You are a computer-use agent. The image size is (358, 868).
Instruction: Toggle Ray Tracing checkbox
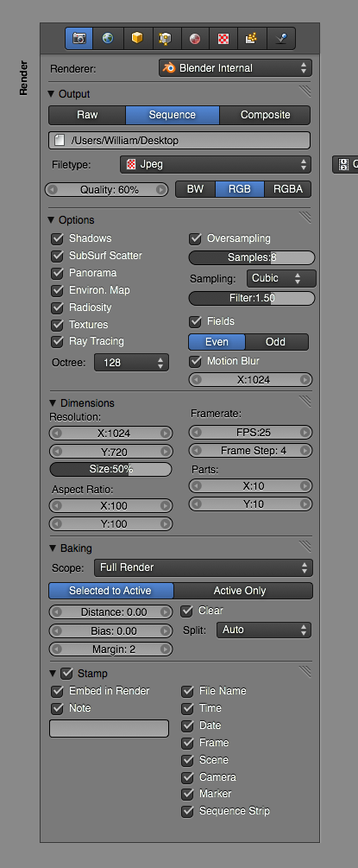click(x=57, y=341)
